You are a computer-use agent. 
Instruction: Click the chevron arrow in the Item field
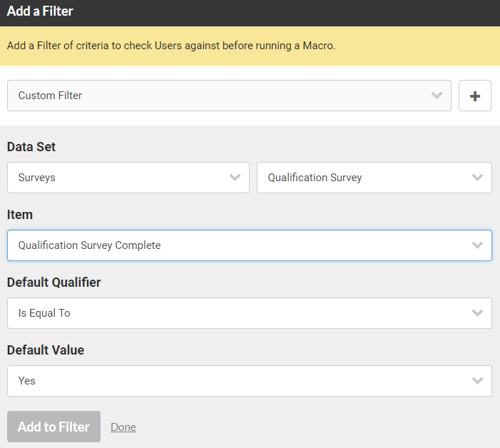(x=477, y=245)
